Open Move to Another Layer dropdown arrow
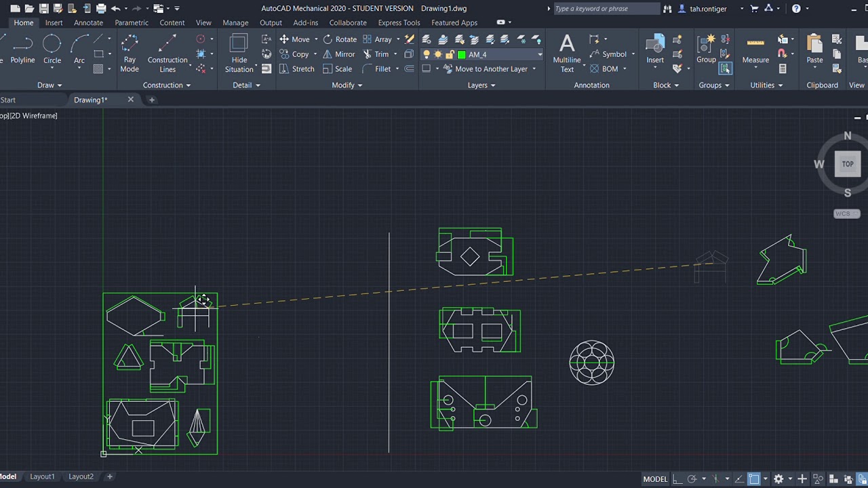 pyautogui.click(x=534, y=69)
